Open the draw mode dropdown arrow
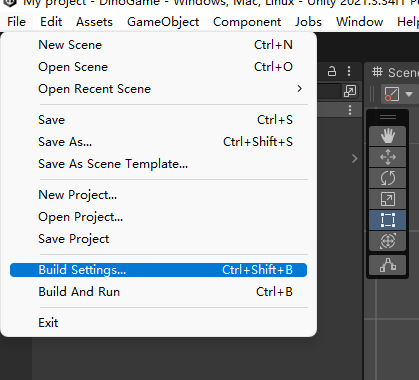 pyautogui.click(x=409, y=94)
